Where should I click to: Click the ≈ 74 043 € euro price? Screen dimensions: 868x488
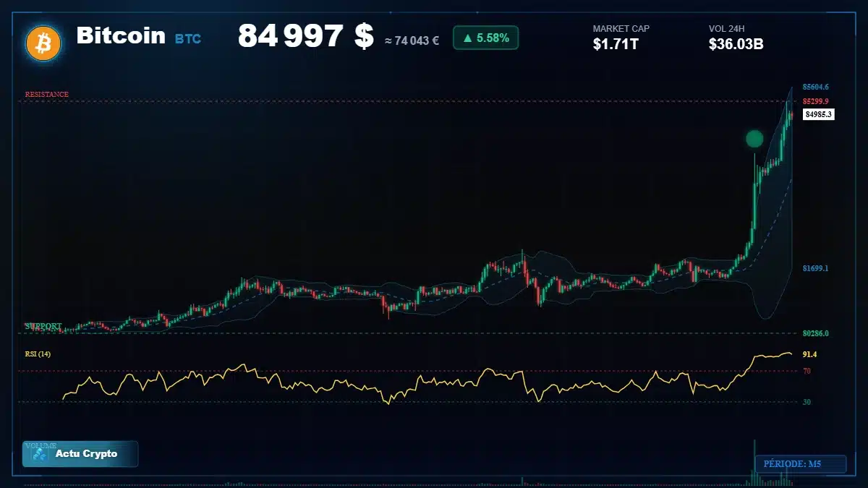[x=412, y=41]
